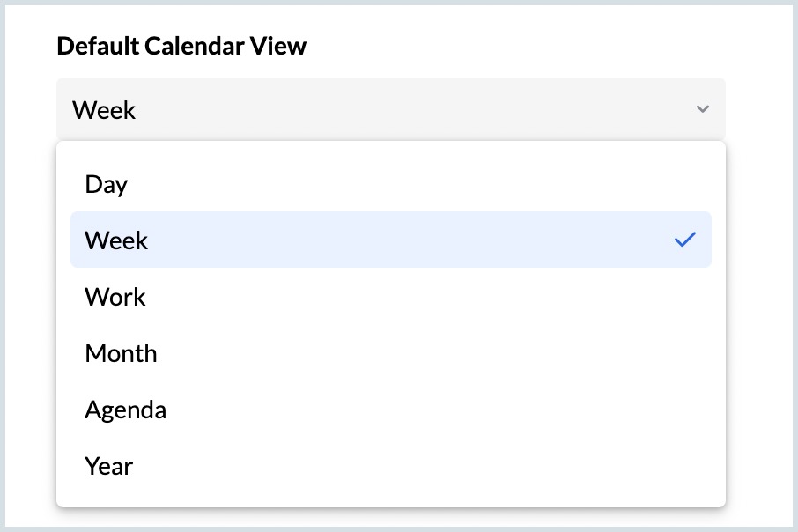
Task: Click the selected Week value in the field
Action: [104, 110]
